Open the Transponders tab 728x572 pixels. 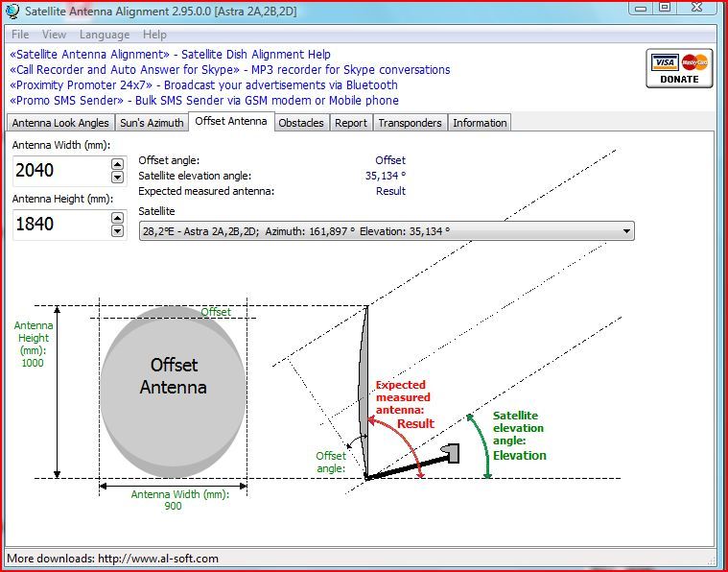pyautogui.click(x=410, y=123)
